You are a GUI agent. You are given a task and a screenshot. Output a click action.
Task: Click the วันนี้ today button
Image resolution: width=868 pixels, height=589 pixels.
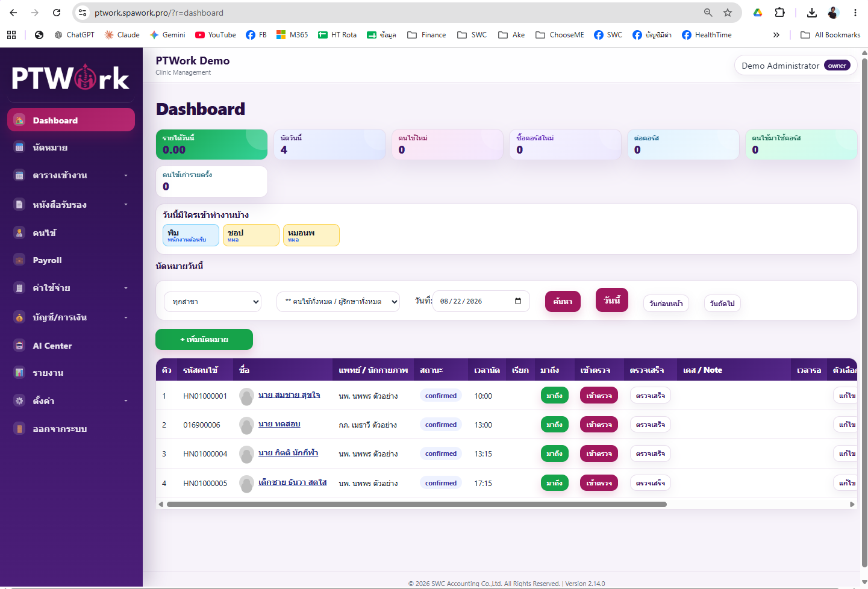(x=612, y=300)
